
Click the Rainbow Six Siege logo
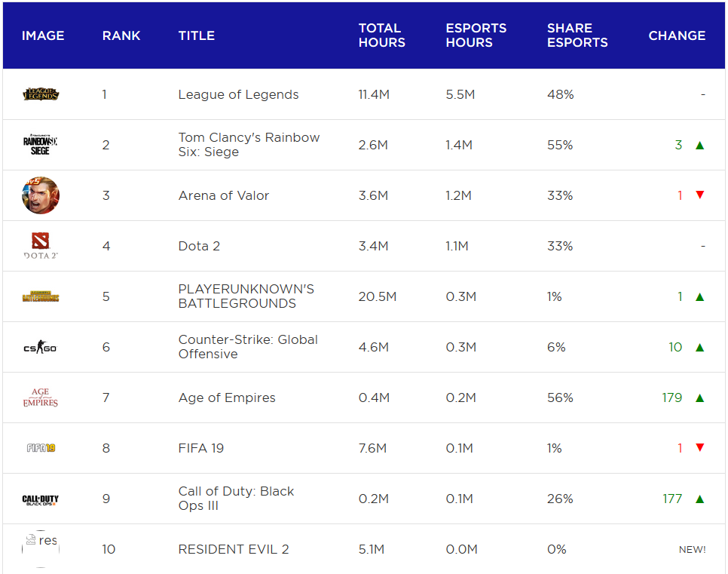tap(41, 145)
